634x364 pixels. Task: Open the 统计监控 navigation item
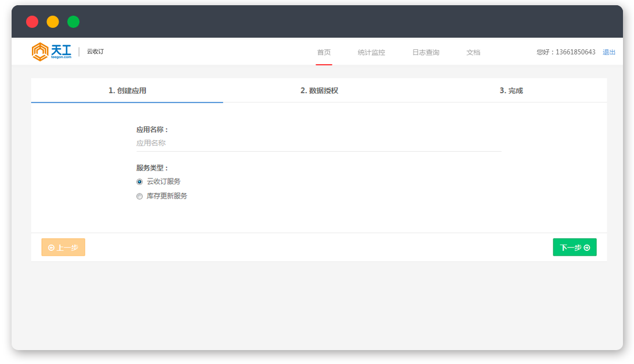coord(371,52)
